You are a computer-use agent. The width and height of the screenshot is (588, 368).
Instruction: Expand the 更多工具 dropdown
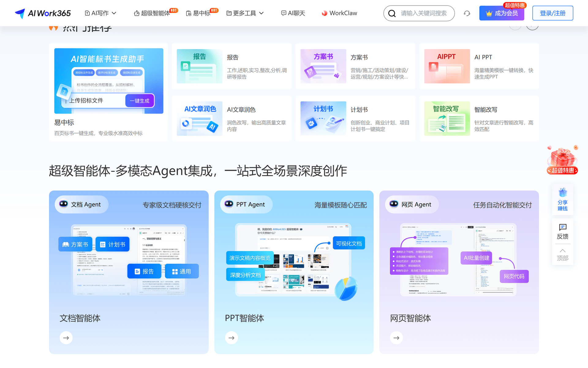(x=245, y=13)
